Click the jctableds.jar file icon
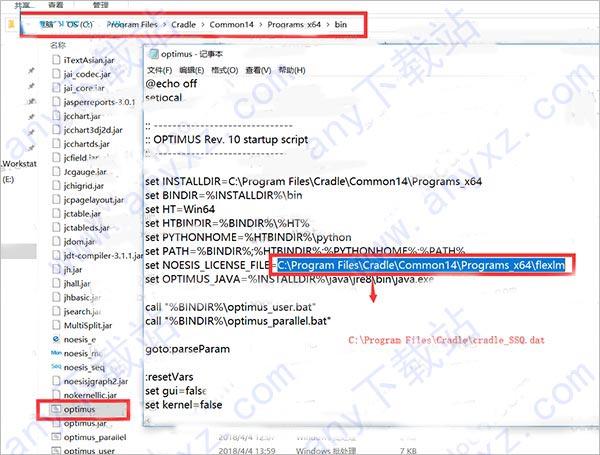Viewport: 600px width, 455px height. tap(56, 227)
